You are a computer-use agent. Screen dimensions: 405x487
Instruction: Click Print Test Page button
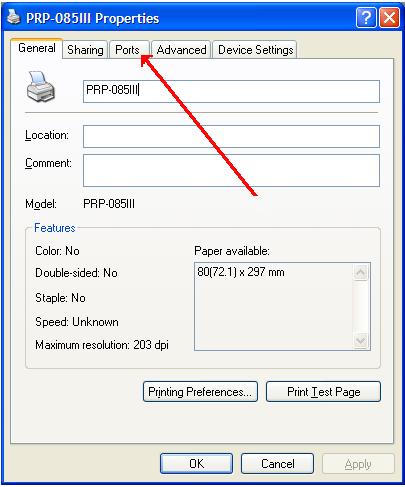(x=323, y=392)
